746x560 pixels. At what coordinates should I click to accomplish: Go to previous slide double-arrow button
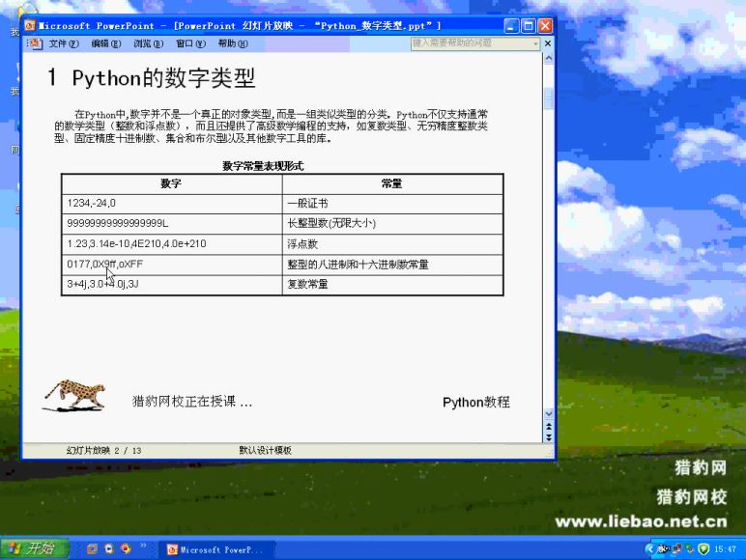(x=549, y=427)
